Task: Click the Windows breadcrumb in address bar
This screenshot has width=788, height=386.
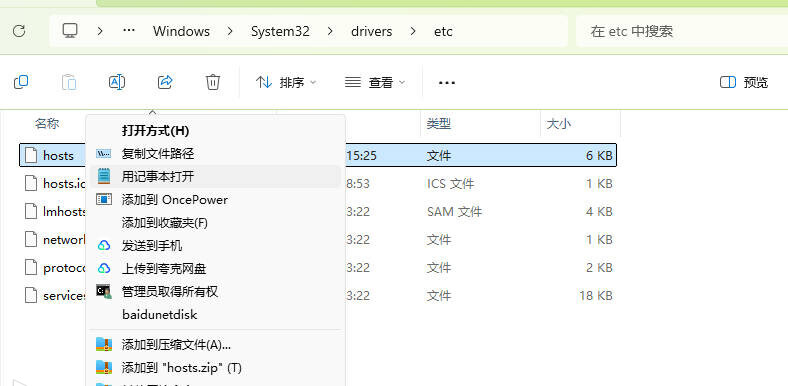Action: pos(181,31)
